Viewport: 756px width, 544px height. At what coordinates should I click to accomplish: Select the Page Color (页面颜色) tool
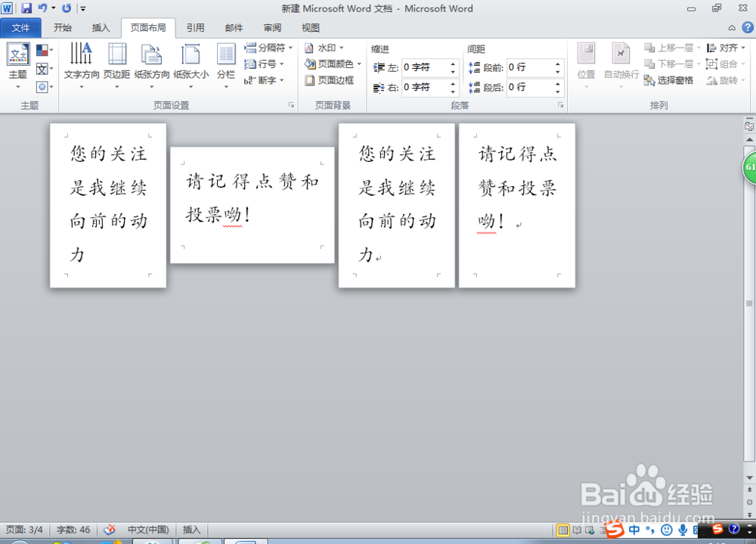pyautogui.click(x=333, y=64)
